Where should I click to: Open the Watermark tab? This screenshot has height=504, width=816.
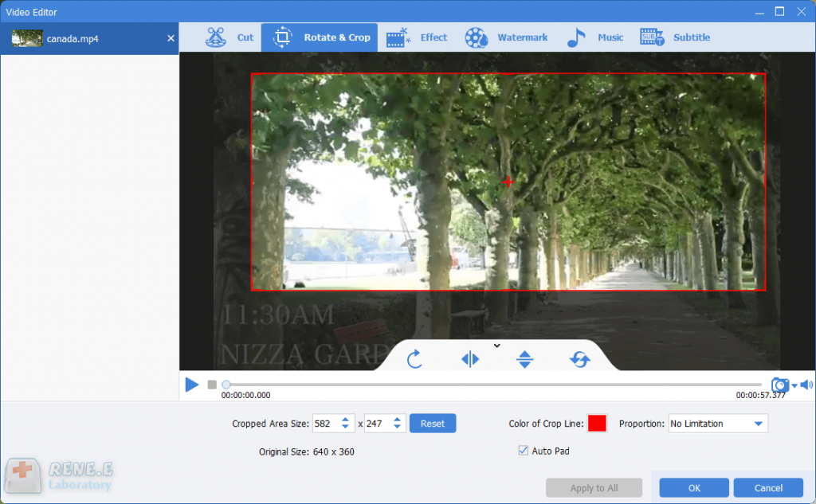506,37
